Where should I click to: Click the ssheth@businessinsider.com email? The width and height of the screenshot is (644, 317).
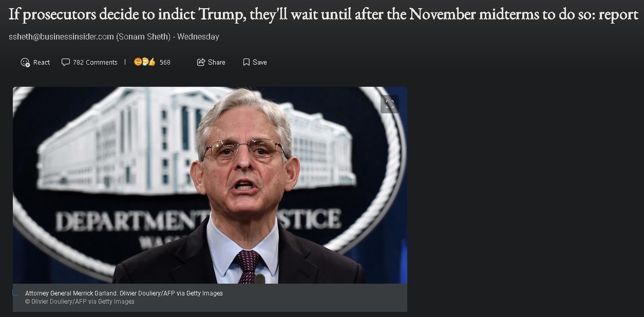61,37
